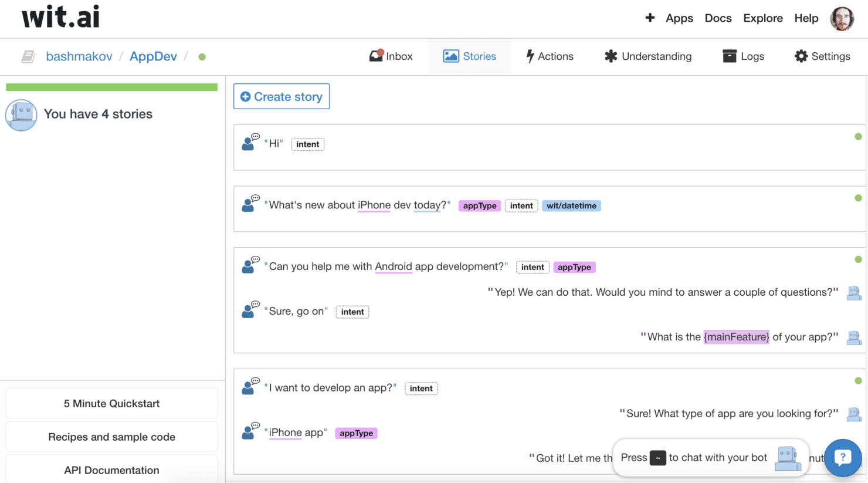Screen dimensions: 868x483
Task: Click the Settings gear icon
Action: tap(801, 56)
